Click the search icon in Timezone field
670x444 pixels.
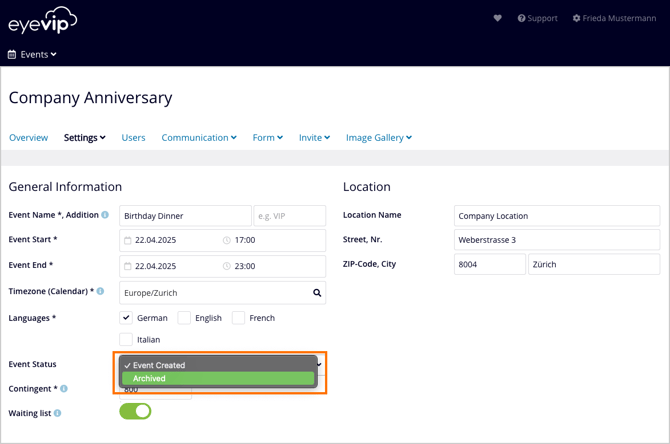[x=317, y=293]
